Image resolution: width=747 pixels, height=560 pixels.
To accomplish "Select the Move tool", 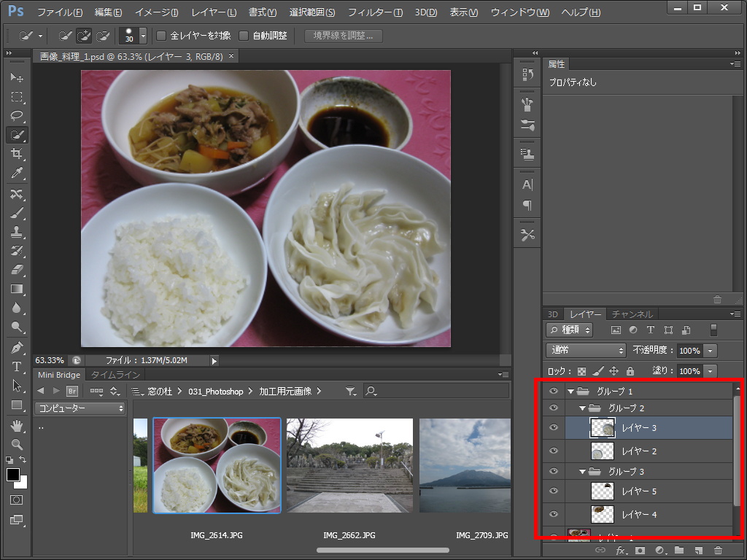I will [x=17, y=77].
